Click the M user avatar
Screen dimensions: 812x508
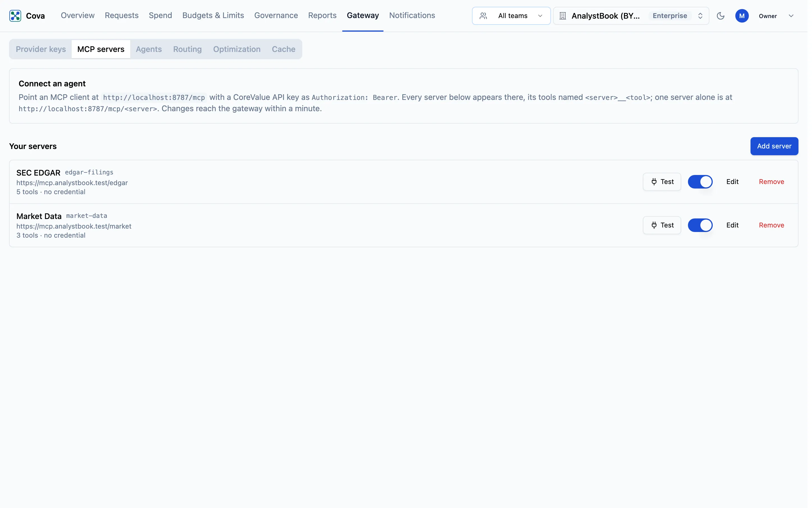[x=742, y=16]
